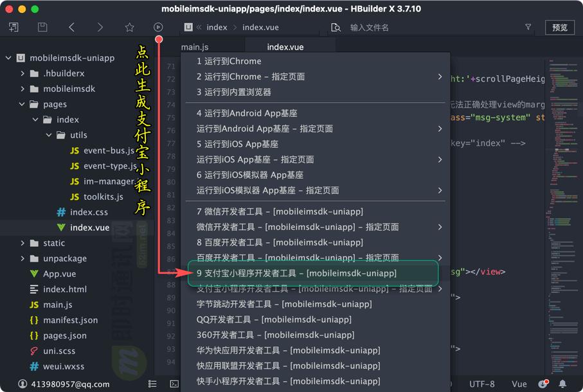
Task: Open the submenu arrow for 微信开发者工具 指定页面
Action: pyautogui.click(x=441, y=227)
